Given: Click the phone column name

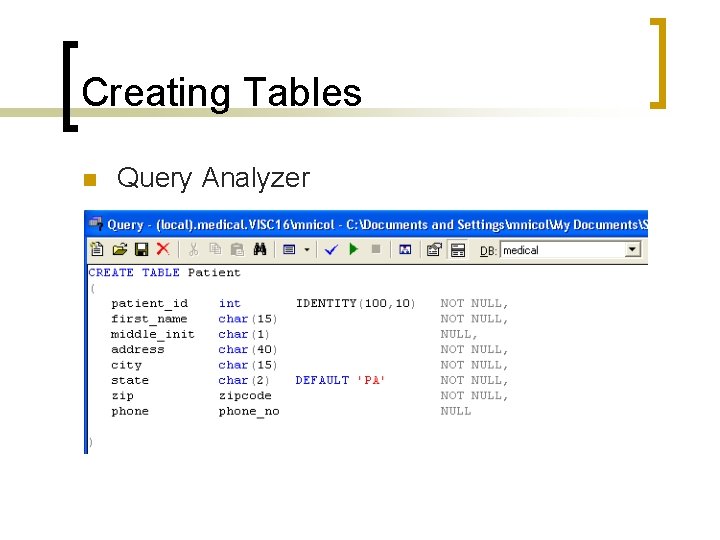Looking at the screenshot, I should tap(130, 412).
